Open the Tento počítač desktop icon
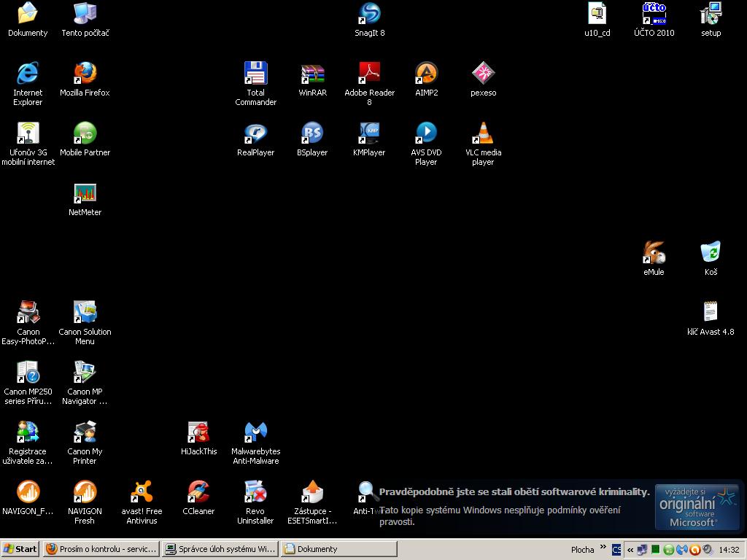This screenshot has height=560, width=747. pyautogui.click(x=85, y=13)
